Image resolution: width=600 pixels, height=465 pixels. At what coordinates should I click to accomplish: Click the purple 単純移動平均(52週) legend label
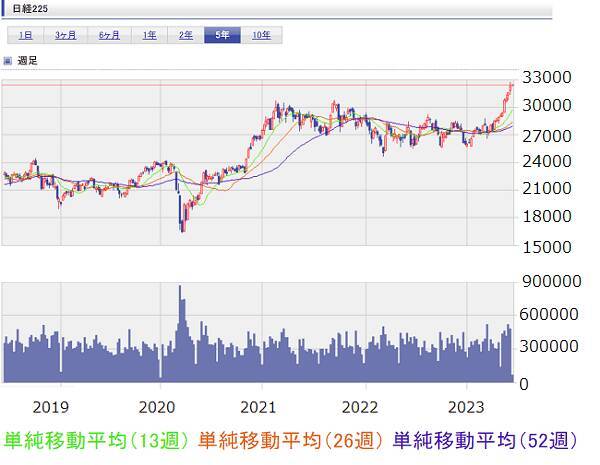[x=486, y=440]
